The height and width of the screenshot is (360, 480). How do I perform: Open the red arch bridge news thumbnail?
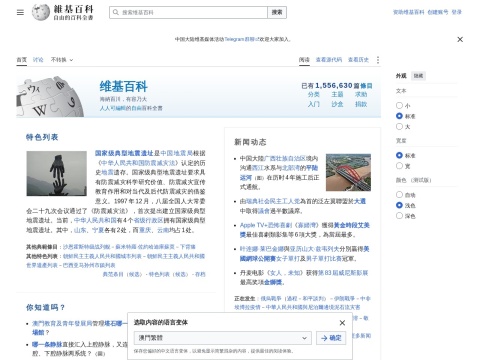[348, 172]
